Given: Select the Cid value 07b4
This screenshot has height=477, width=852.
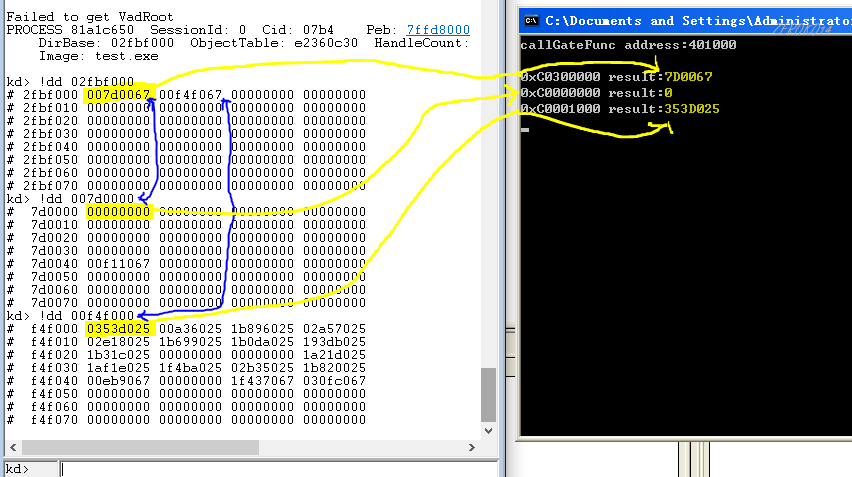Looking at the screenshot, I should coord(318,30).
